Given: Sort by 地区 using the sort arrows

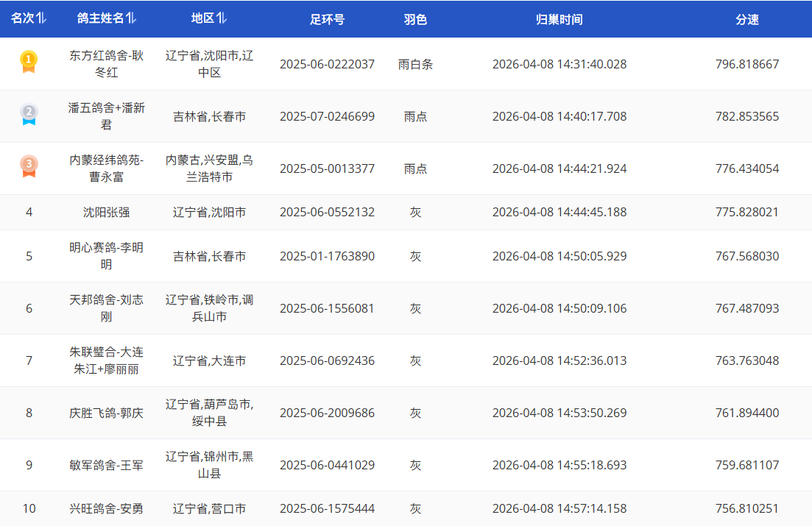Looking at the screenshot, I should click(x=222, y=18).
